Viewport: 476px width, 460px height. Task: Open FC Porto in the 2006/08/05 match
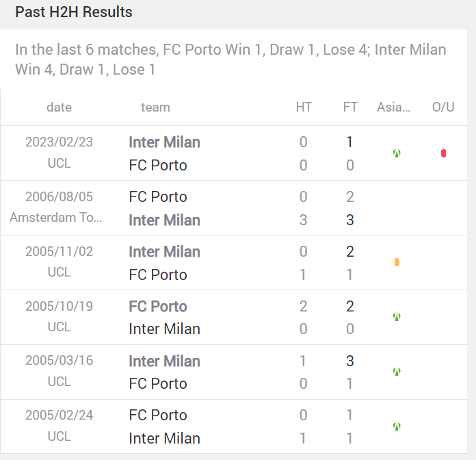coord(158,197)
